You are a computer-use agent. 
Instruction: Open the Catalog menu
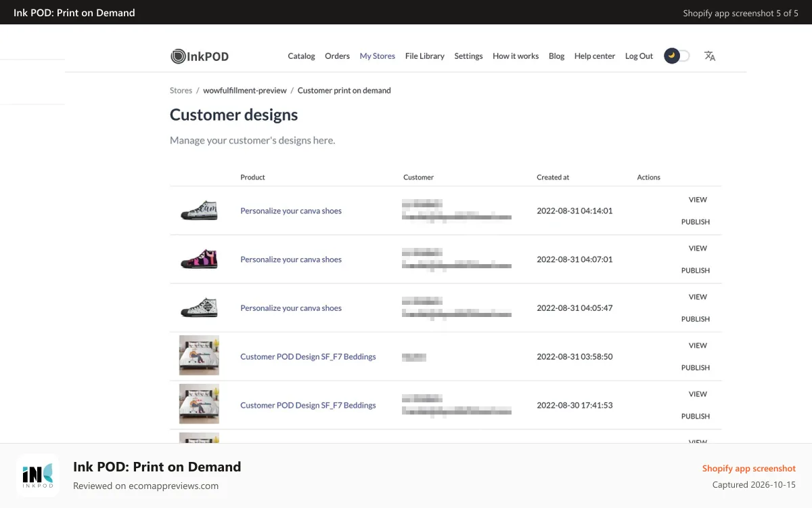[x=301, y=56]
